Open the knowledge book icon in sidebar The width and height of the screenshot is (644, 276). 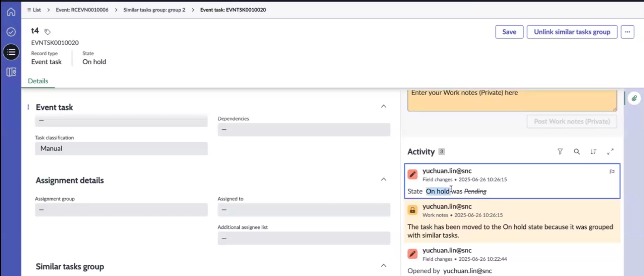point(11,72)
